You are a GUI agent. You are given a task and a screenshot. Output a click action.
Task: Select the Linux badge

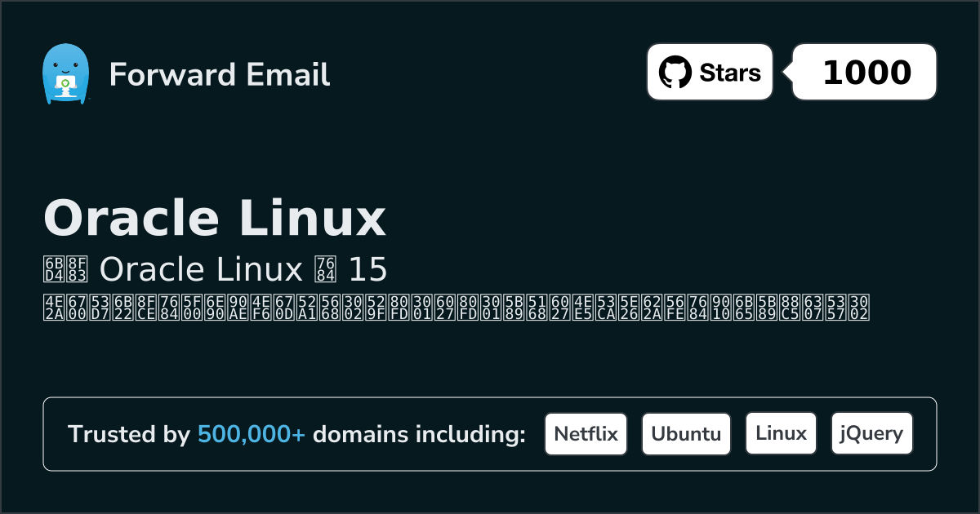tap(781, 434)
